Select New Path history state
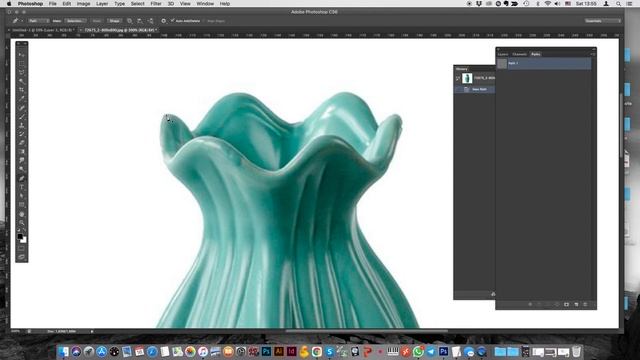Screen dimensions: 640x360 pyautogui.click(x=475, y=89)
